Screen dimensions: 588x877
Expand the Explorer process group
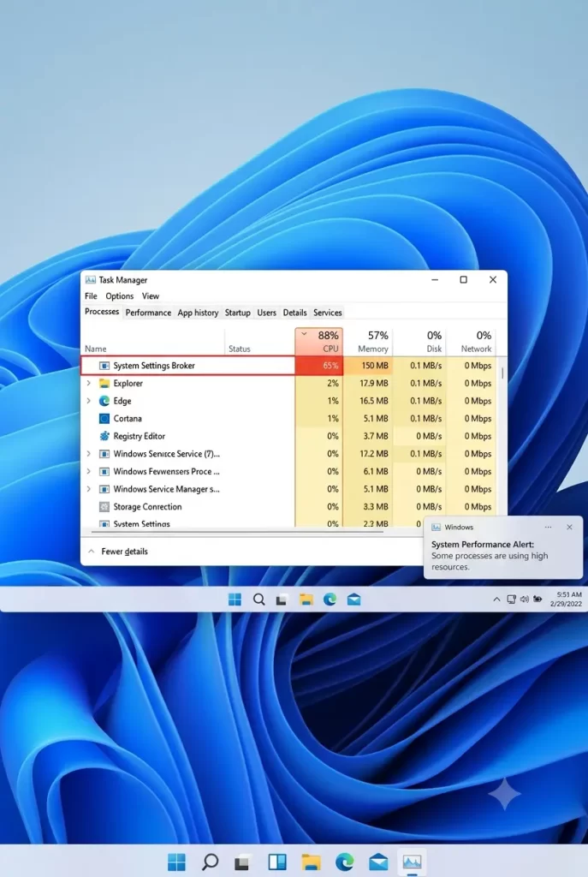pyautogui.click(x=89, y=383)
